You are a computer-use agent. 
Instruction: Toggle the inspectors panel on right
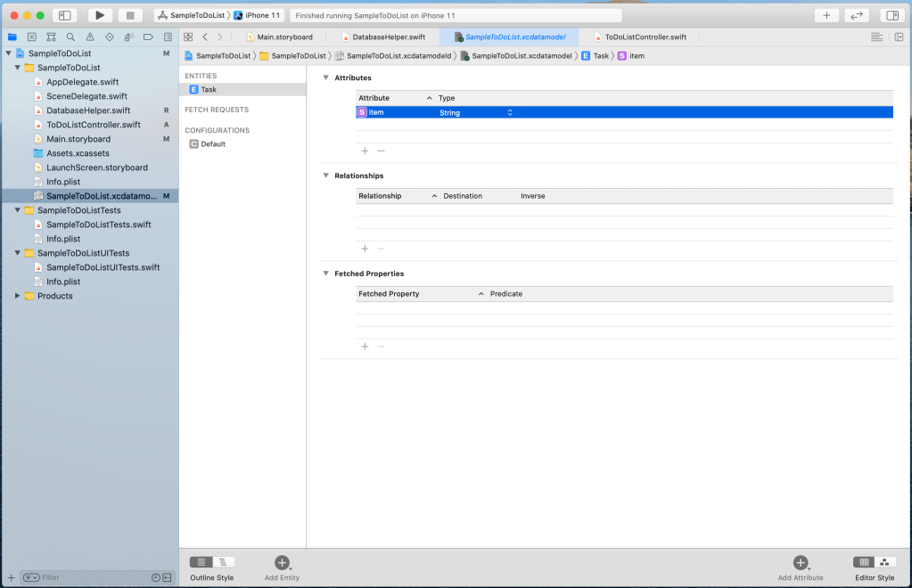pyautogui.click(x=891, y=15)
